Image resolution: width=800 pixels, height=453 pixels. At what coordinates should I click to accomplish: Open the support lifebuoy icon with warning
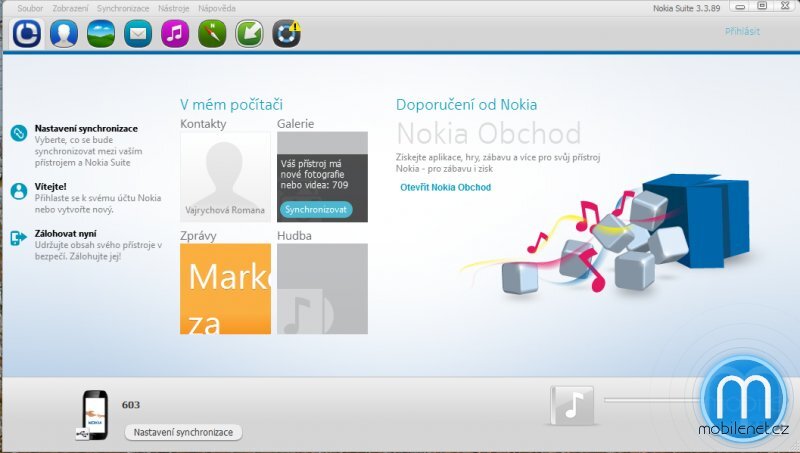point(286,34)
